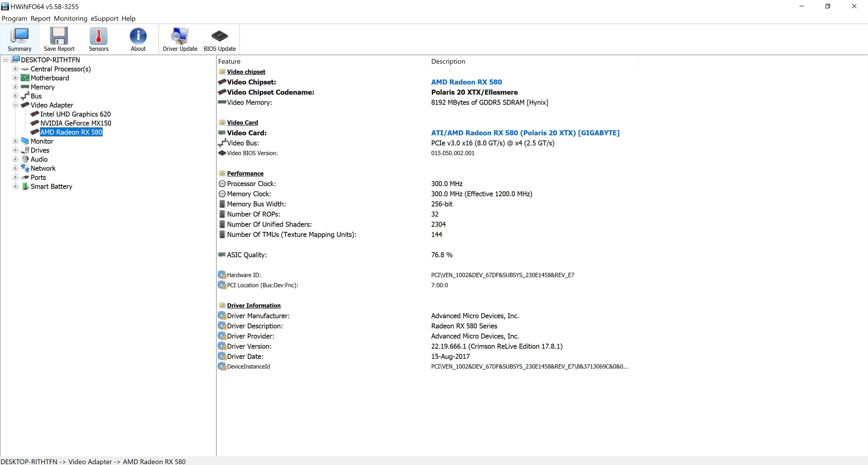Expand the Audio tree node
Image resolution: width=868 pixels, height=465 pixels.
click(x=15, y=159)
